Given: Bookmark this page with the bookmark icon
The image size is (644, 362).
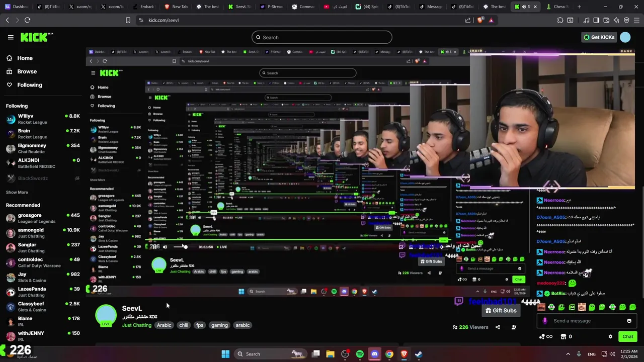Looking at the screenshot, I should (x=128, y=20).
